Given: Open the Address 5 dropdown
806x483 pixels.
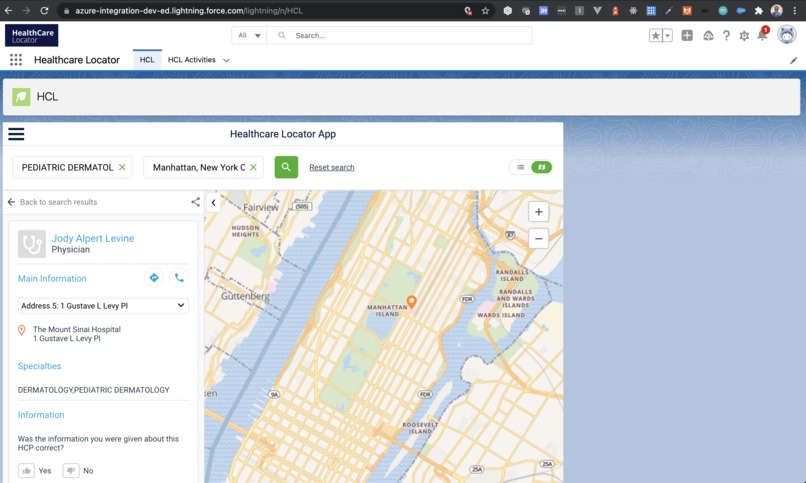Looking at the screenshot, I should tap(103, 306).
